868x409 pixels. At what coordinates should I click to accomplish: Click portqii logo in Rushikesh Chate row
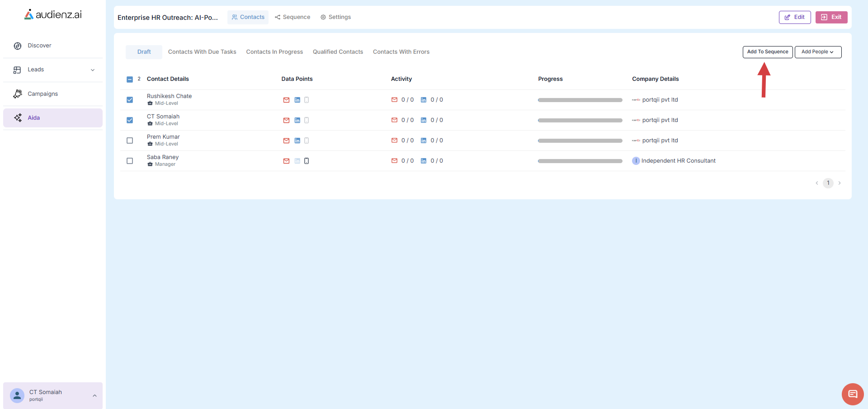pos(636,100)
